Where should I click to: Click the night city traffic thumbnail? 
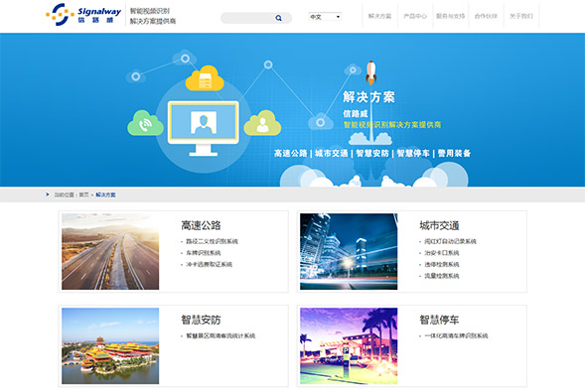tap(349, 251)
